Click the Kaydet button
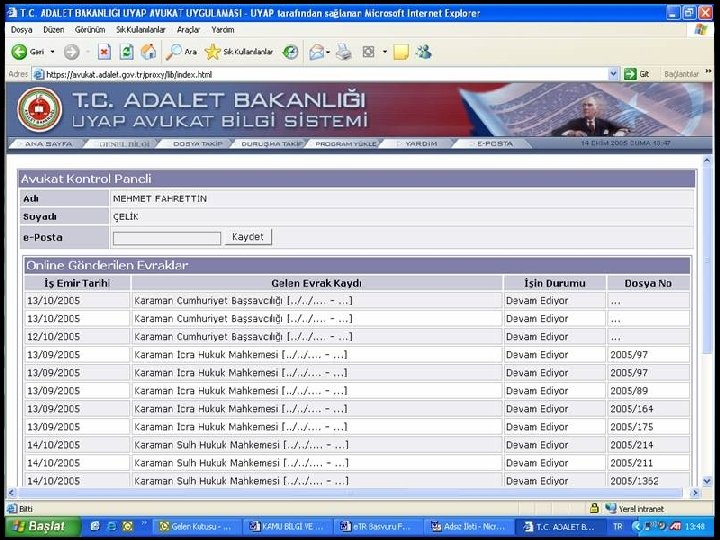 click(248, 237)
